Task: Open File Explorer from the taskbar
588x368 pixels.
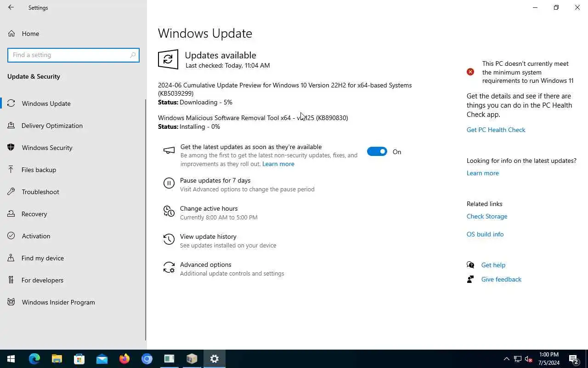Action: click(57, 359)
